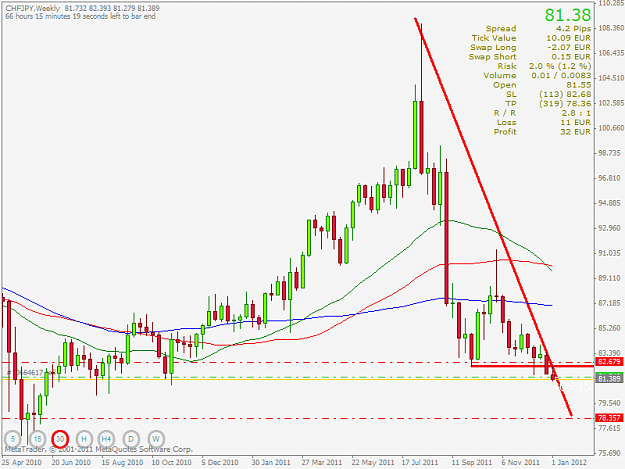This screenshot has width=625, height=469.
Task: Select the active 30-minute timeframe button
Action: 60,439
